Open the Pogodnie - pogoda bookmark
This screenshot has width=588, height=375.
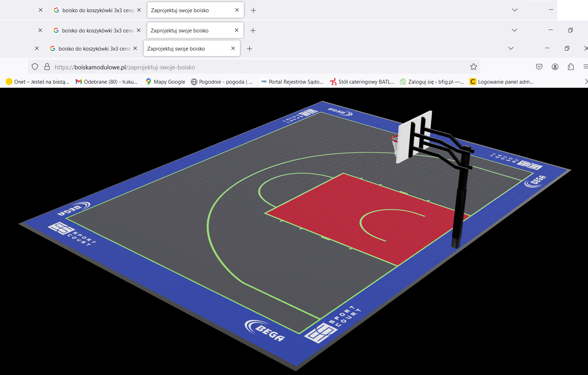pos(221,82)
